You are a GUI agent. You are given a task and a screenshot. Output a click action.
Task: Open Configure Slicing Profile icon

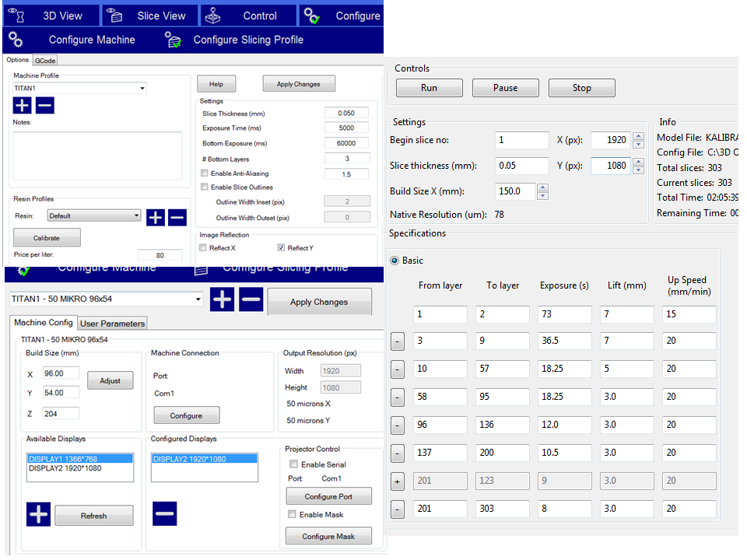pyautogui.click(x=173, y=40)
